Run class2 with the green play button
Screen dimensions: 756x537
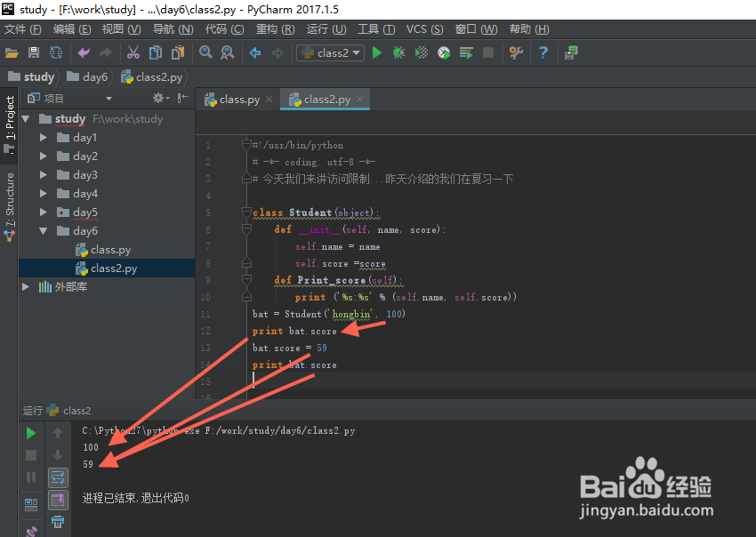point(377,52)
